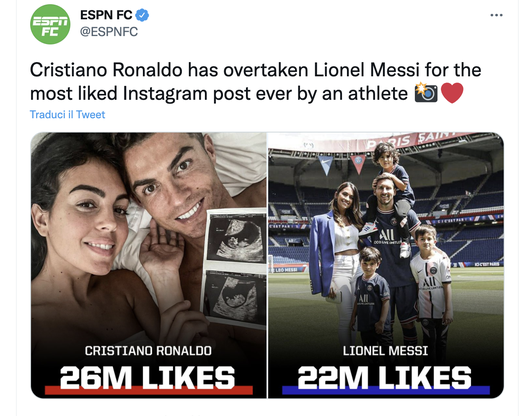This screenshot has width=528, height=416.
Task: Click the Paris Saint banner in the stadium
Action: [x=412, y=141]
